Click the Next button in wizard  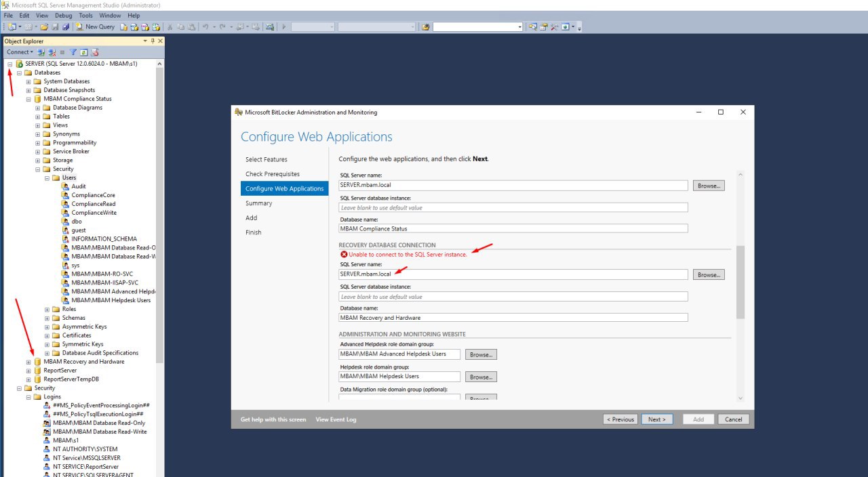[657, 419]
